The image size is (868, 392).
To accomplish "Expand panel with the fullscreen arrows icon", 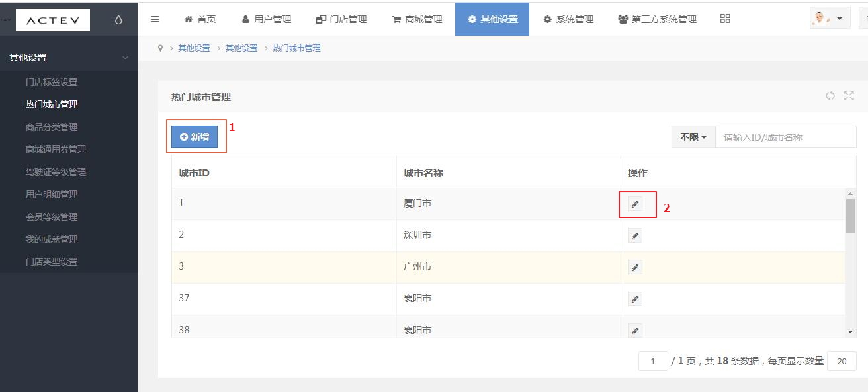I will pos(849,96).
